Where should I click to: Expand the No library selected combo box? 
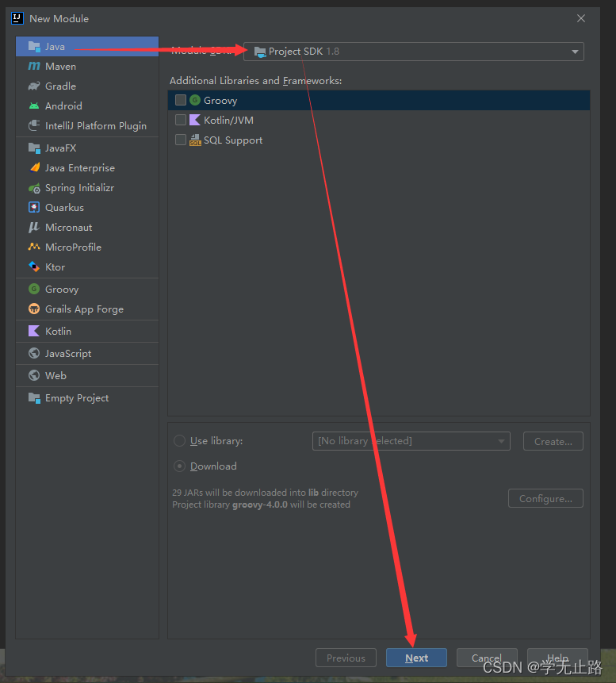tap(411, 441)
